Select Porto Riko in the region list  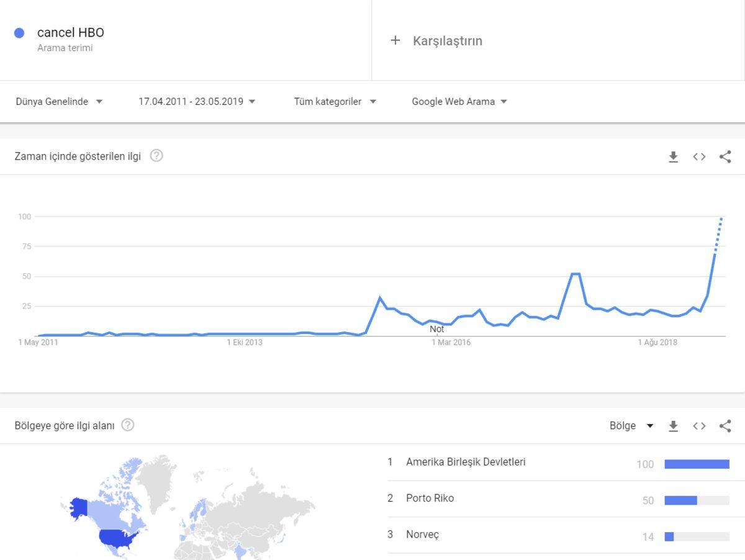pyautogui.click(x=430, y=498)
